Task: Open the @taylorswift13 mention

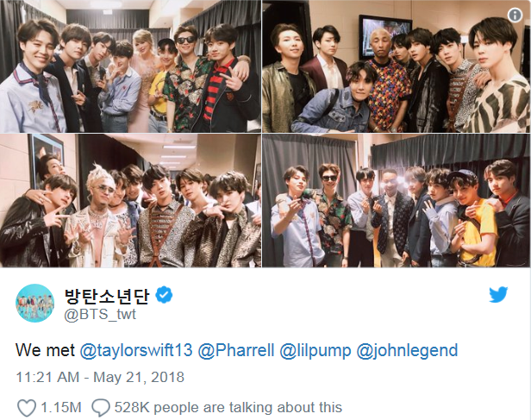Action: click(136, 350)
